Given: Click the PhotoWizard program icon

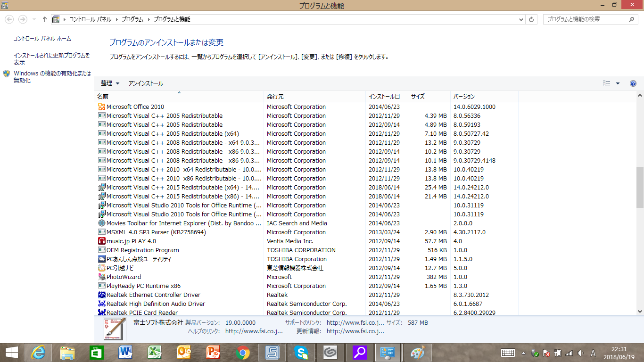Looking at the screenshot, I should point(101,277).
